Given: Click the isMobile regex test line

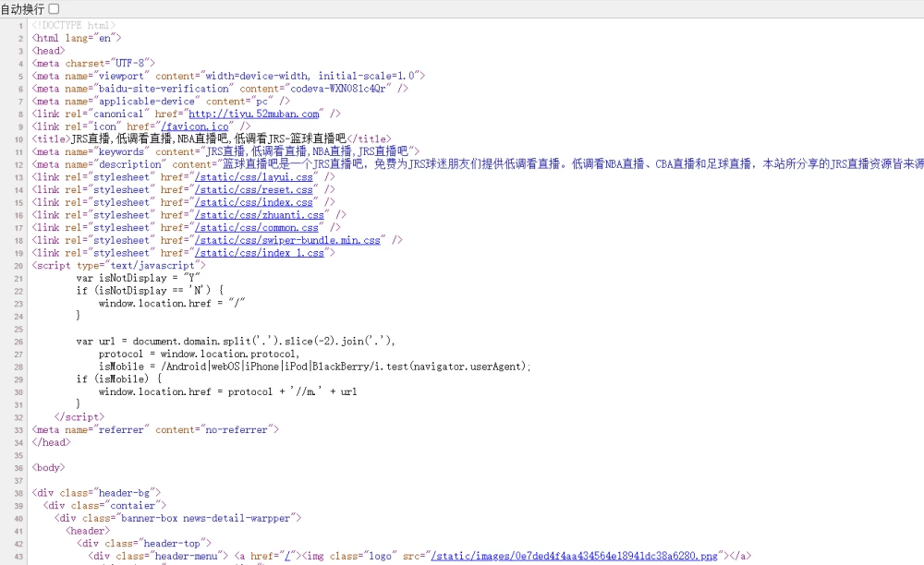Looking at the screenshot, I should 315,367.
